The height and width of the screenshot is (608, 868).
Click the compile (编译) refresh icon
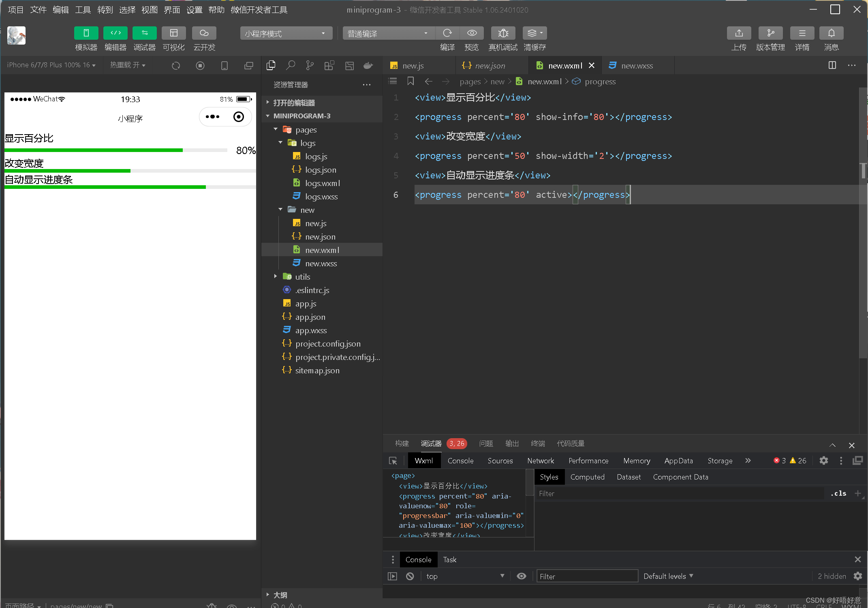447,33
